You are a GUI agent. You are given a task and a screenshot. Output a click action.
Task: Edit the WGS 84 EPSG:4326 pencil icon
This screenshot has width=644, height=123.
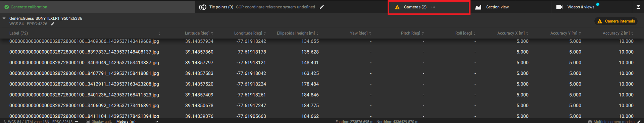point(53,24)
